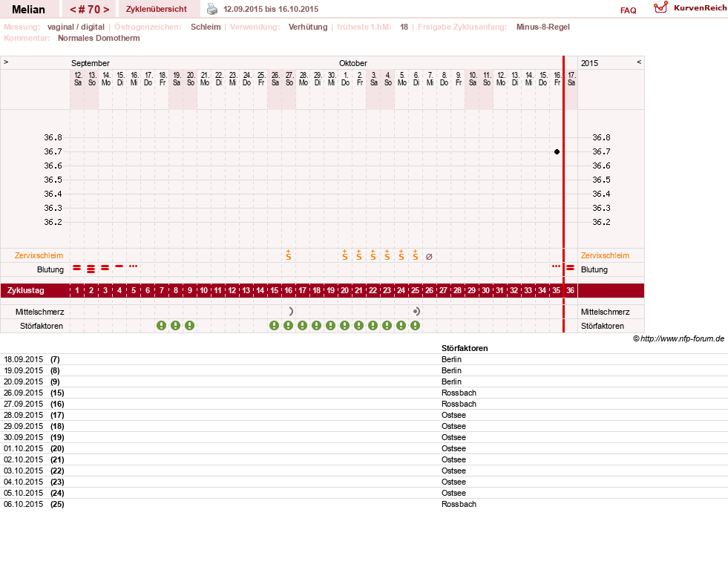Click the bleeding marker on cycle day 3
Image resolution: width=728 pixels, height=570 pixels.
pyautogui.click(x=105, y=268)
